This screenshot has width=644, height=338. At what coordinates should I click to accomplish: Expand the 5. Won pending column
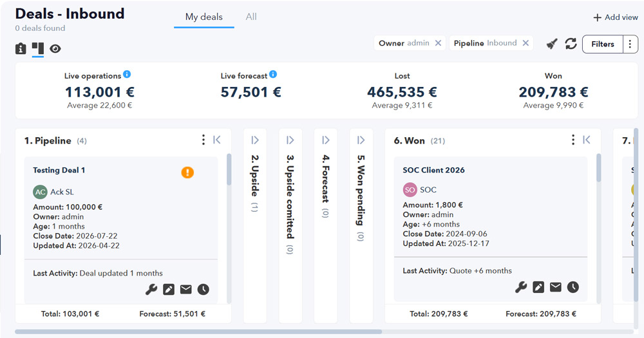[361, 140]
